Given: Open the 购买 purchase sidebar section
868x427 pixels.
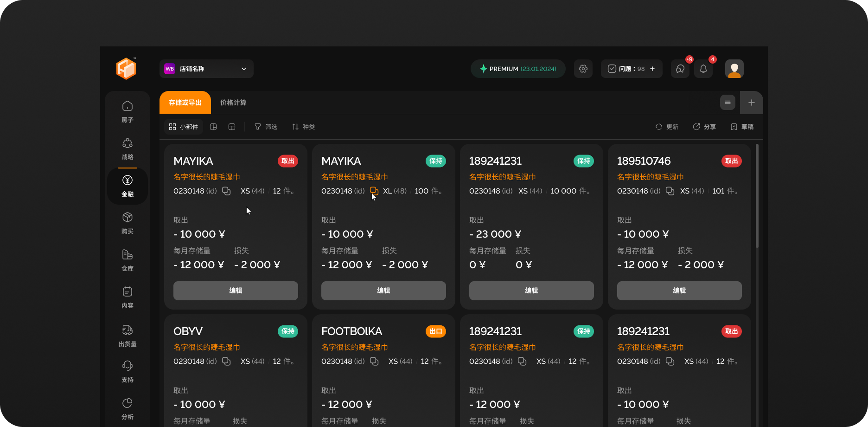Looking at the screenshot, I should point(128,223).
